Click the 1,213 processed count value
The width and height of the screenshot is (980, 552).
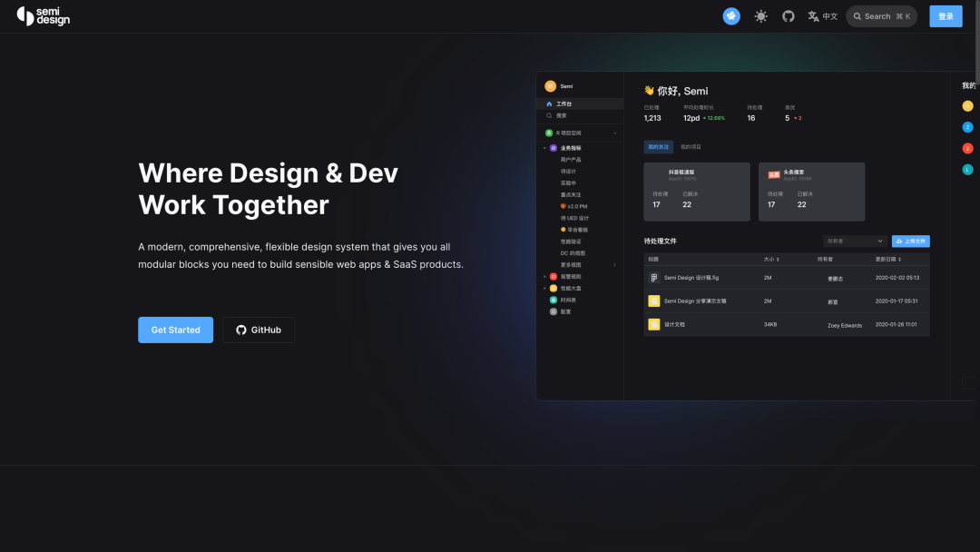pyautogui.click(x=652, y=118)
